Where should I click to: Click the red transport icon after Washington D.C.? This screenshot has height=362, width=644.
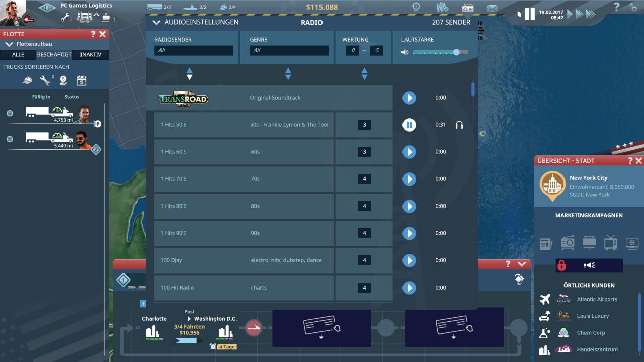[254, 328]
